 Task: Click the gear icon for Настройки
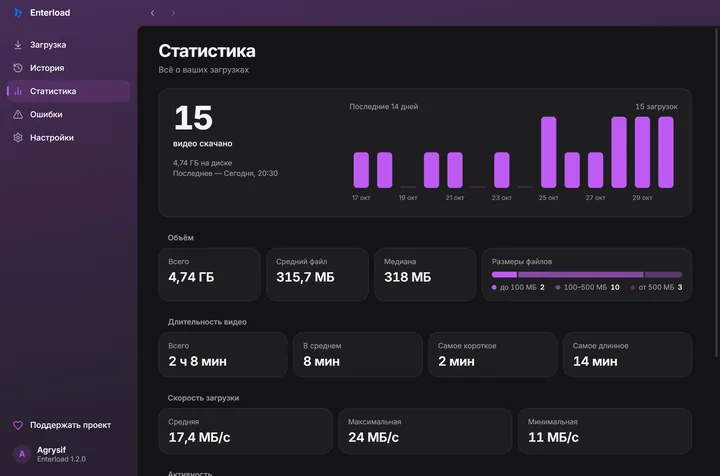click(x=18, y=138)
